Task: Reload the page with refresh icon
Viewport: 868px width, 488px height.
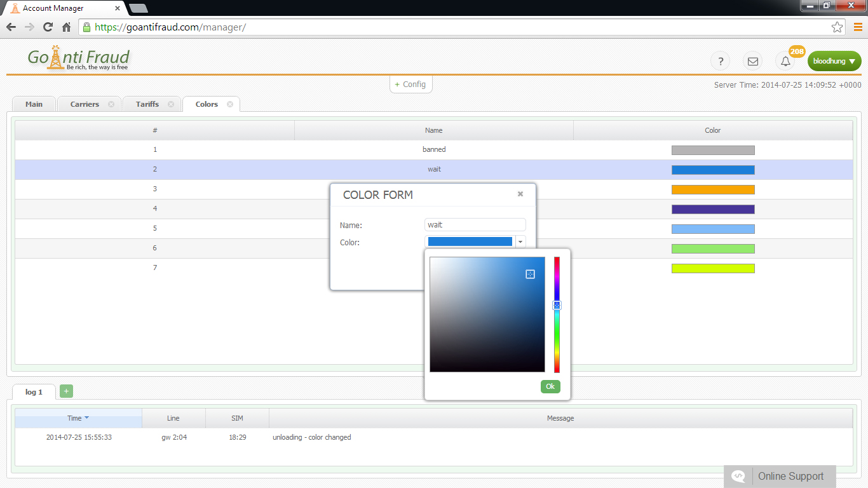Action: pos(48,27)
